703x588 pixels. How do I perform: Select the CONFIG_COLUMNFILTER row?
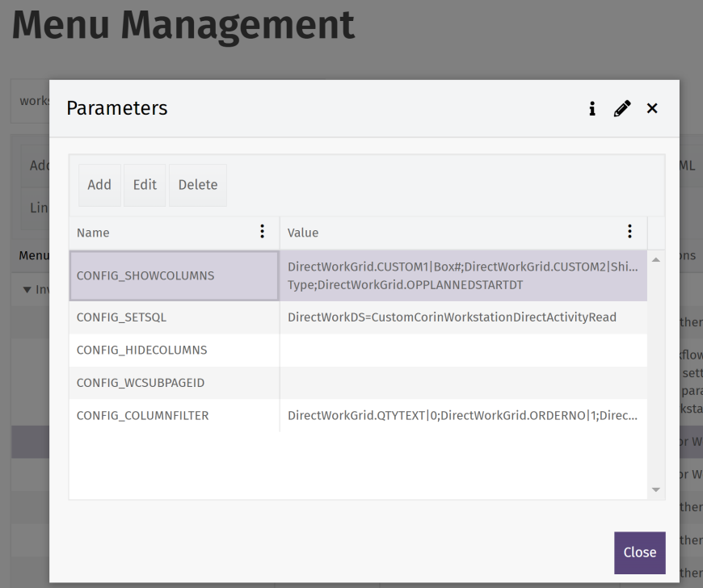[x=142, y=416]
